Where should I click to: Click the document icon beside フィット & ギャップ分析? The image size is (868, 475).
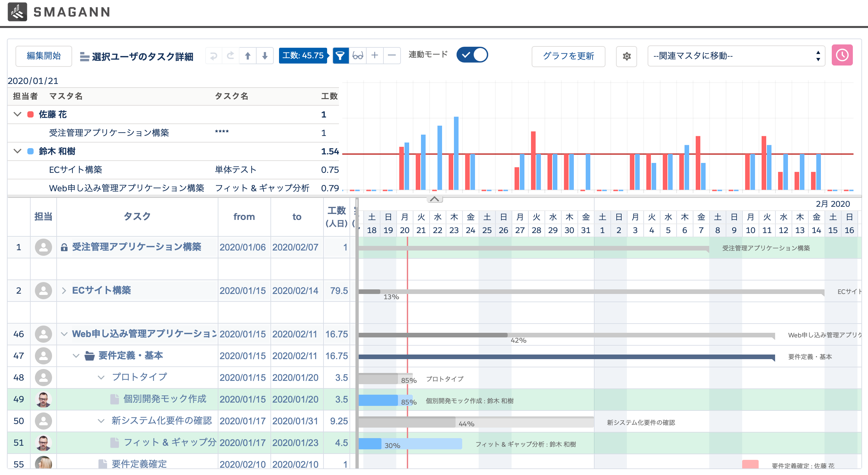(115, 443)
